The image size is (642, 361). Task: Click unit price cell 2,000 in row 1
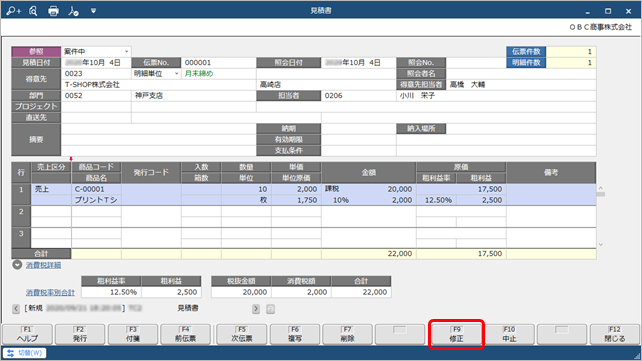[296, 189]
